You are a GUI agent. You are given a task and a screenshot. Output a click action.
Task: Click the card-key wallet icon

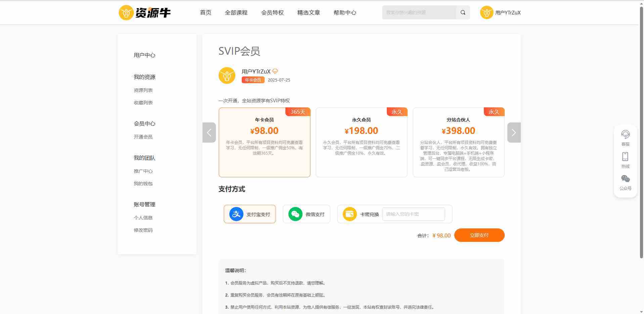coord(350,214)
